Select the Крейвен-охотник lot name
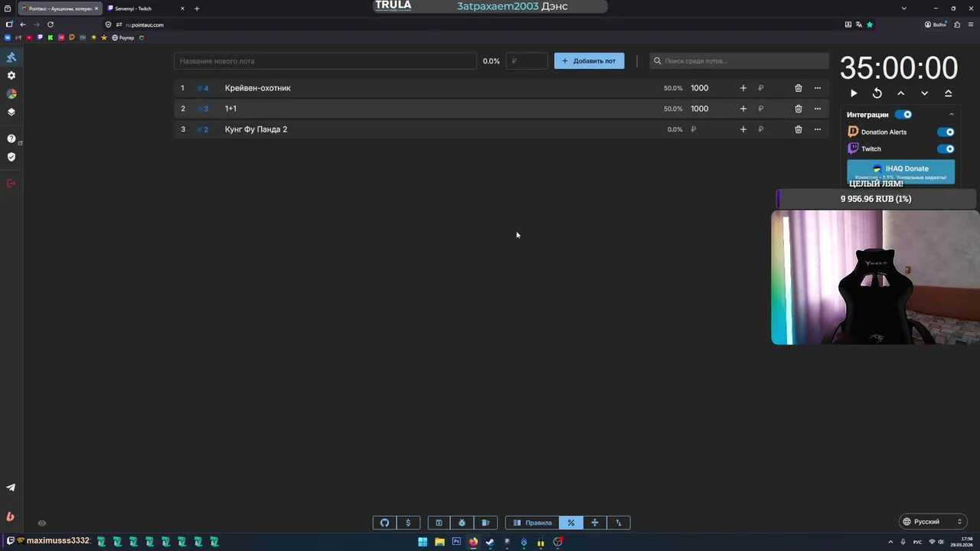 tap(258, 88)
